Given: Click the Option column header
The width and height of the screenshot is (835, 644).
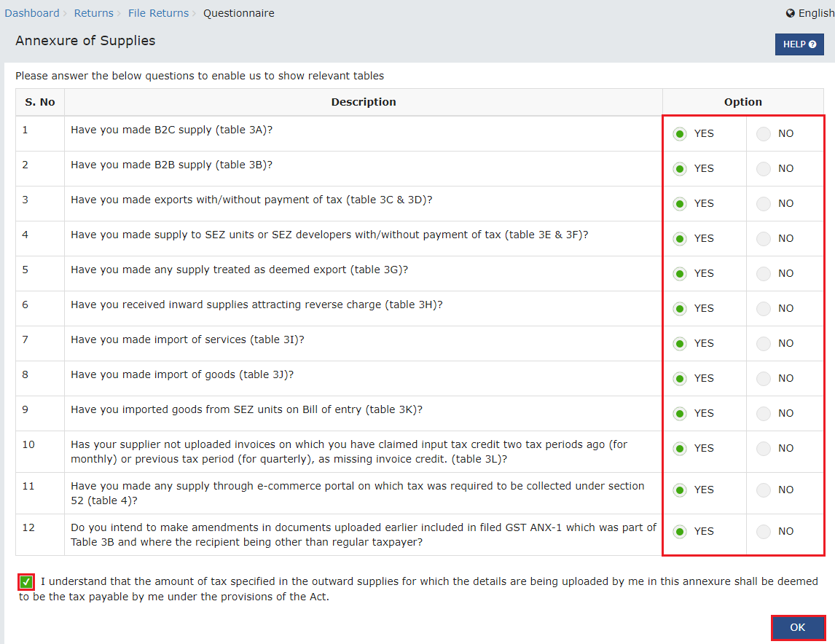Looking at the screenshot, I should [x=743, y=102].
